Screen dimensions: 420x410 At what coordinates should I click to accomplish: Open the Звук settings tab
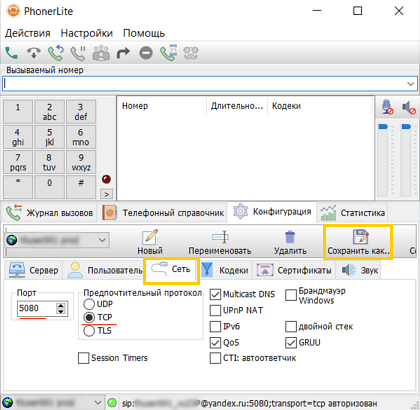[360, 270]
